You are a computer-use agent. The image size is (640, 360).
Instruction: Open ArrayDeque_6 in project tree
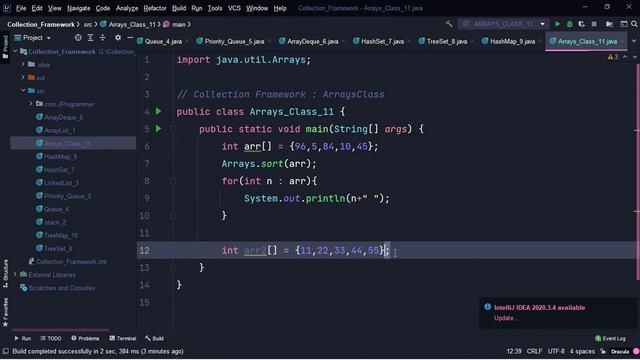pyautogui.click(x=63, y=117)
